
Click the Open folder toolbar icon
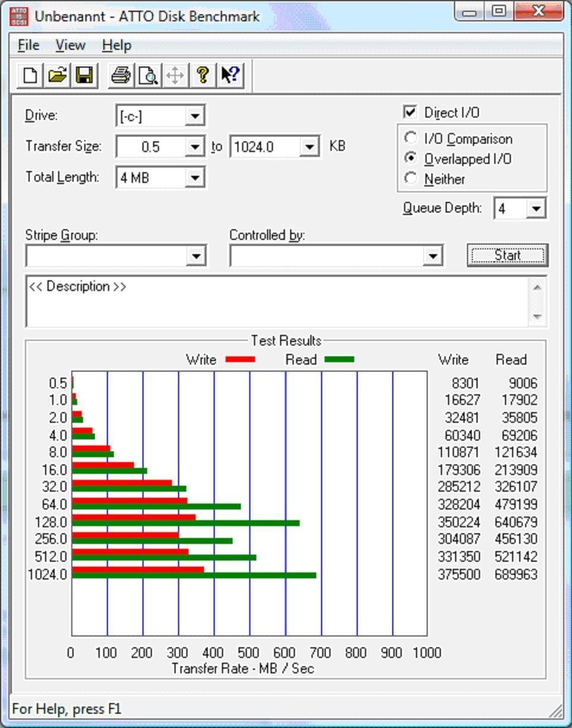58,75
